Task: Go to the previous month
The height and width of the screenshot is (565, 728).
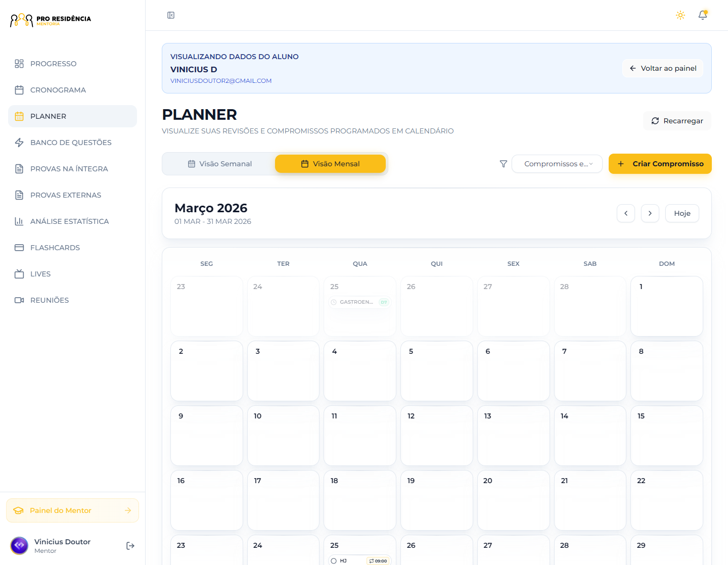Action: 626,213
